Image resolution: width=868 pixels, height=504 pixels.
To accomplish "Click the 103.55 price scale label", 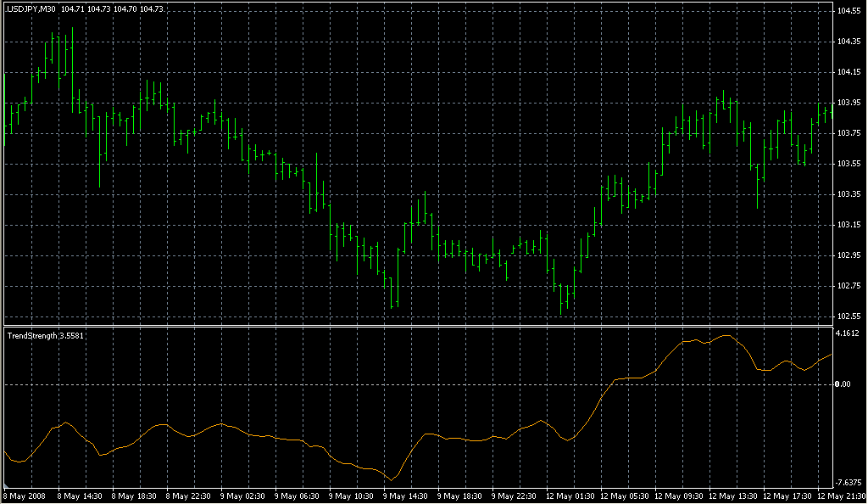I will point(849,164).
